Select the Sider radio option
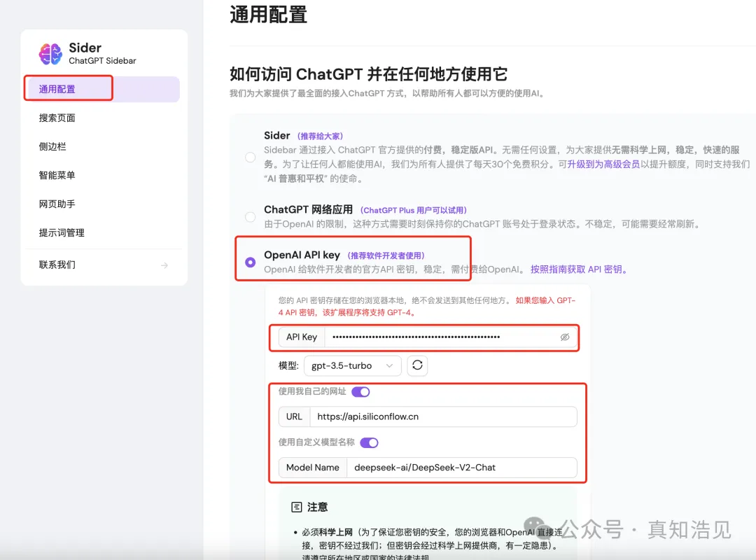The height and width of the screenshot is (560, 756). click(250, 157)
